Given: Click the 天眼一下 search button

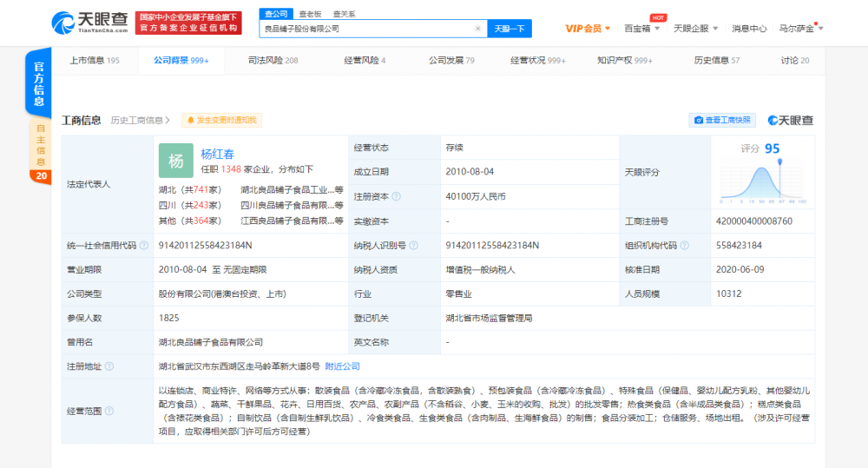Looking at the screenshot, I should coord(510,29).
